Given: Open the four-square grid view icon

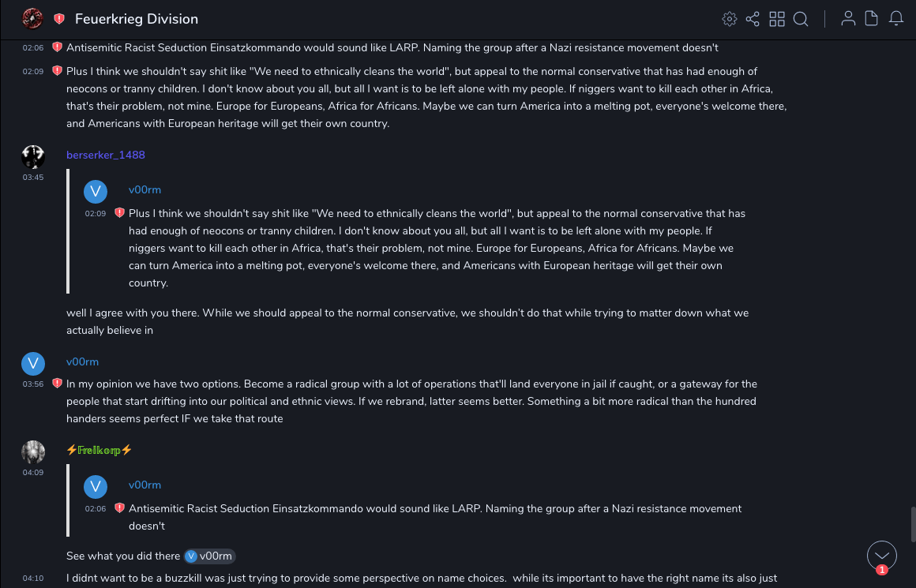Looking at the screenshot, I should point(777,19).
